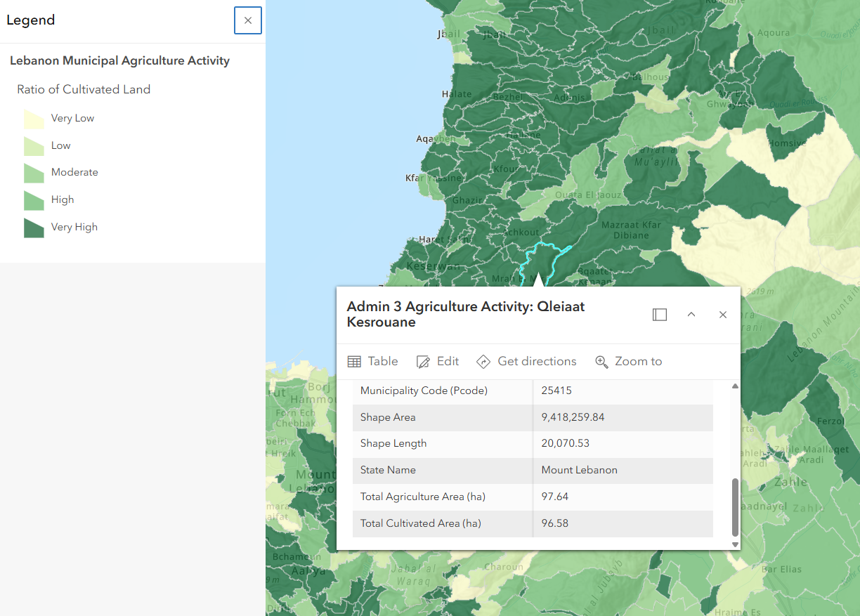Select the State Name value Mount Lebanon

coord(579,470)
